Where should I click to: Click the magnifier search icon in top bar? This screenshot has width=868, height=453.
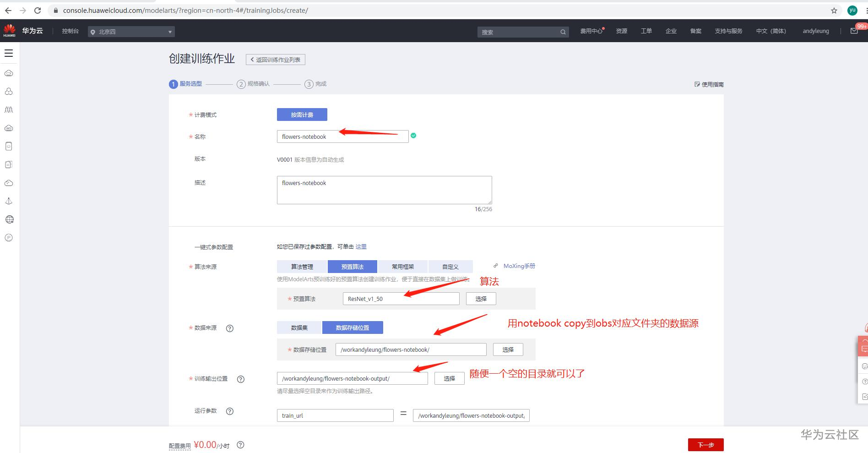563,32
